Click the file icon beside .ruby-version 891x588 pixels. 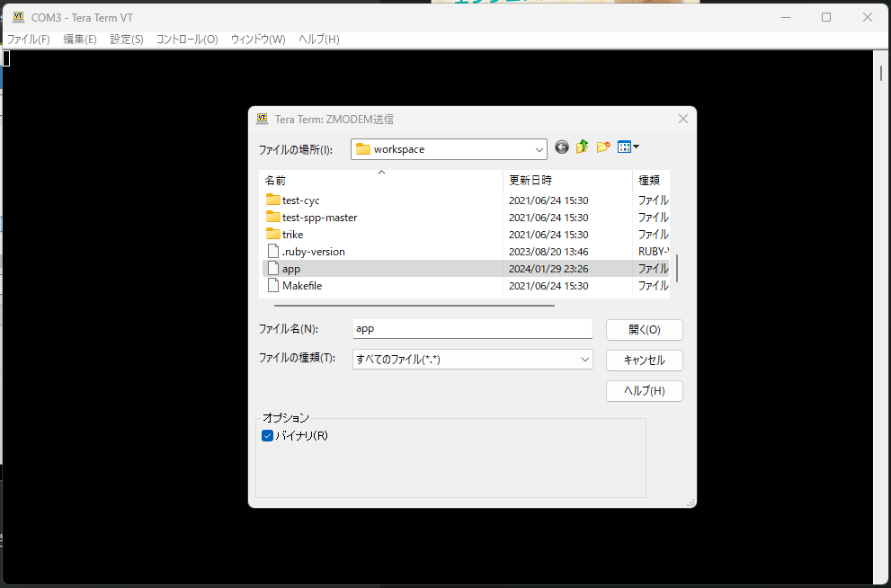275,251
